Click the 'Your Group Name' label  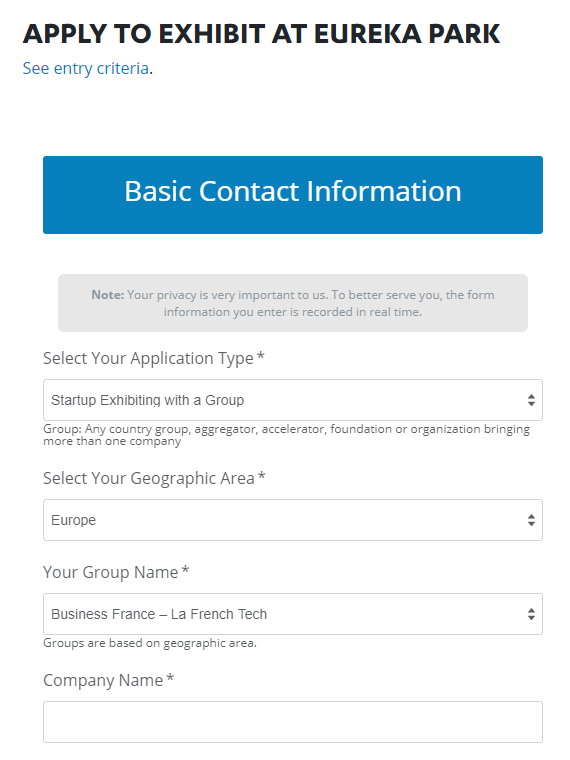111,572
